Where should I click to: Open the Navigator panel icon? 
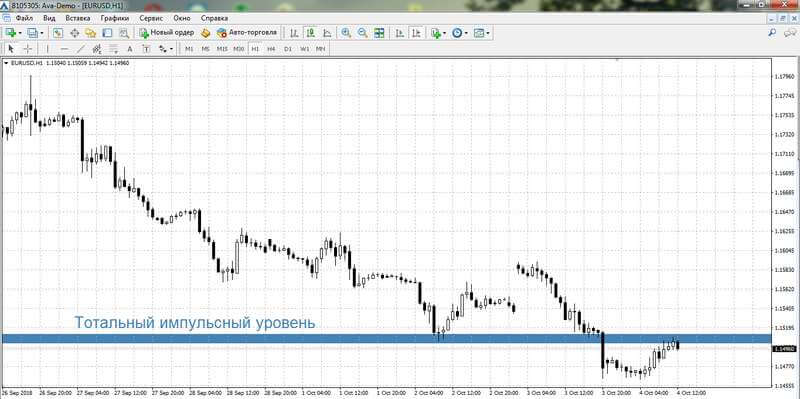(x=91, y=33)
